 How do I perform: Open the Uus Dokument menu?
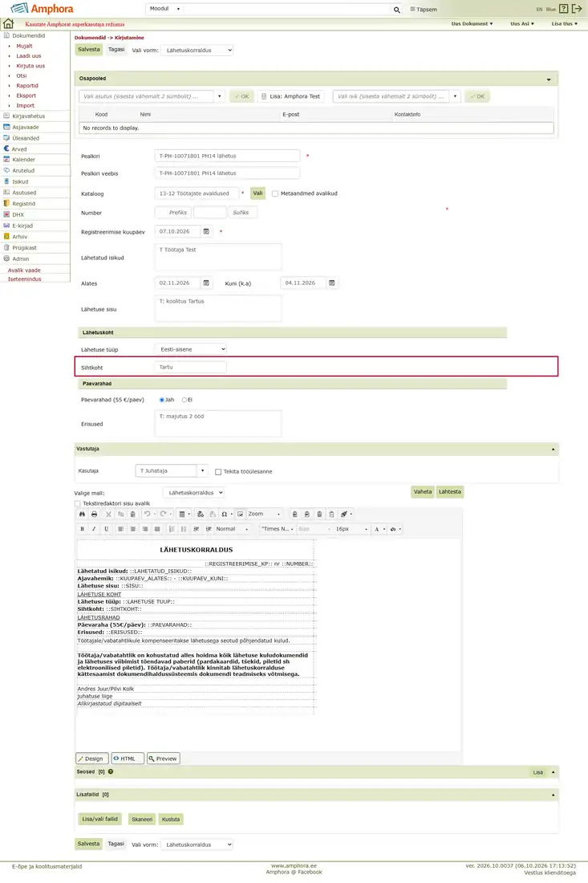click(472, 23)
